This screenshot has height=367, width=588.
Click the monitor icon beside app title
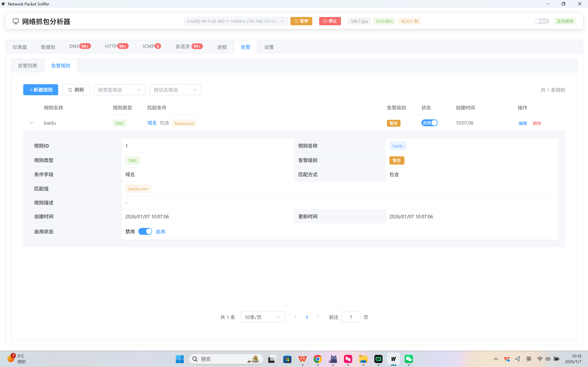coord(16,21)
